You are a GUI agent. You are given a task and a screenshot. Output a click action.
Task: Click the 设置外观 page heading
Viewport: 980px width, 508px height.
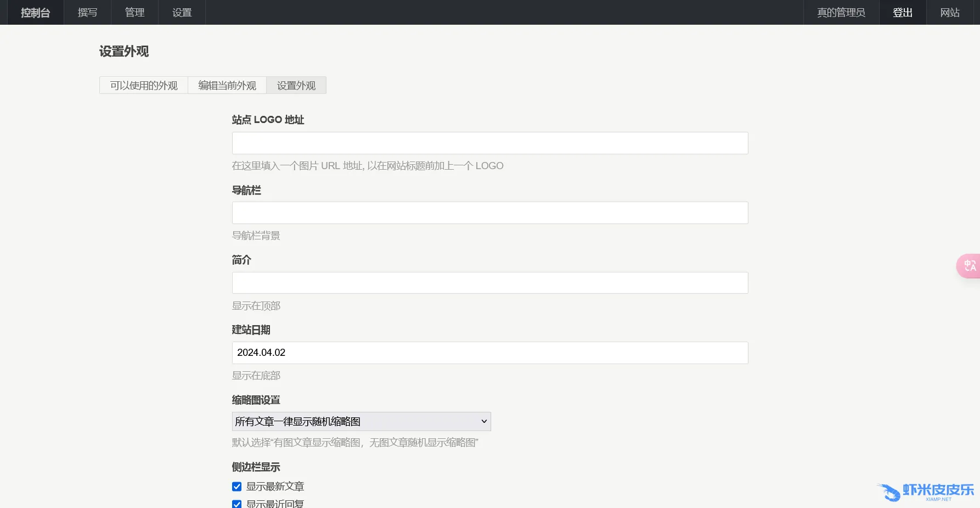(124, 52)
